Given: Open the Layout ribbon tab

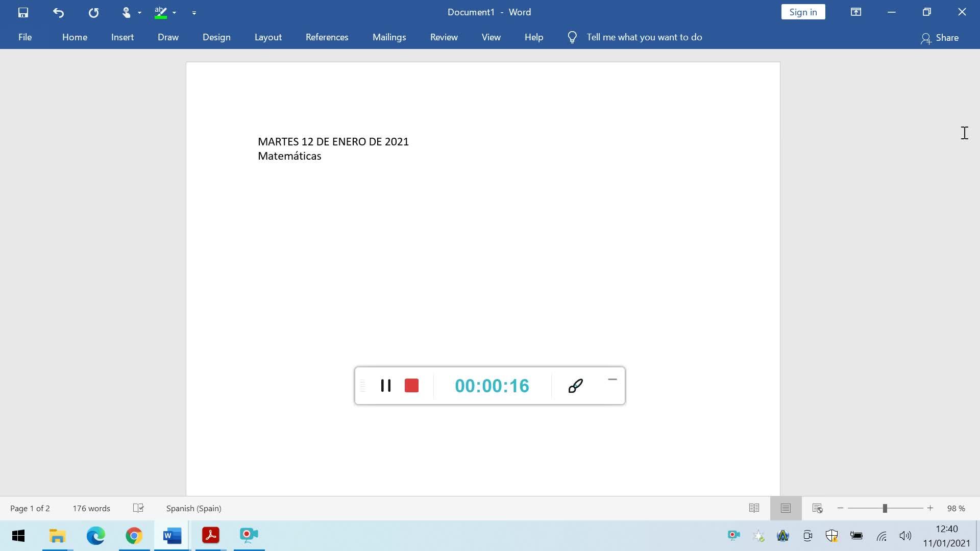Looking at the screenshot, I should point(268,37).
